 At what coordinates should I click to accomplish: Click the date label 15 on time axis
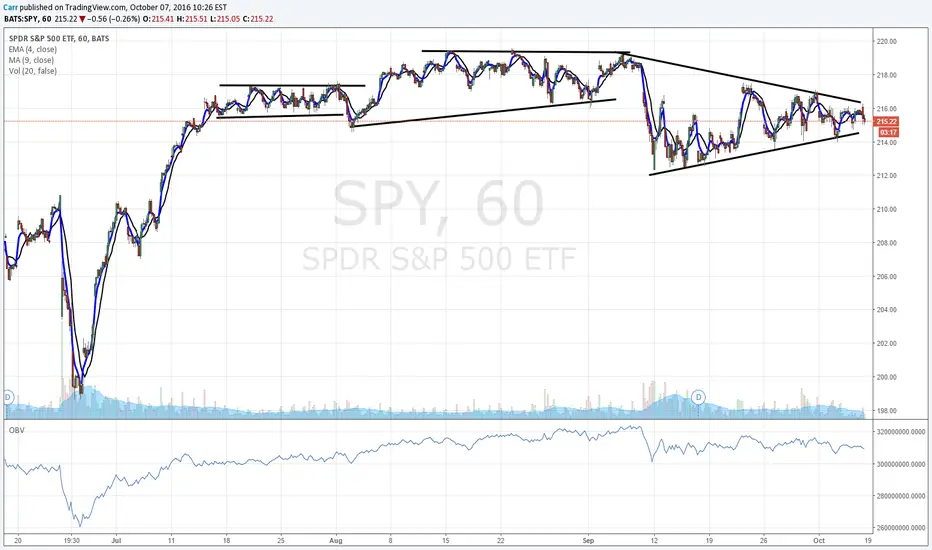pyautogui.click(x=446, y=541)
